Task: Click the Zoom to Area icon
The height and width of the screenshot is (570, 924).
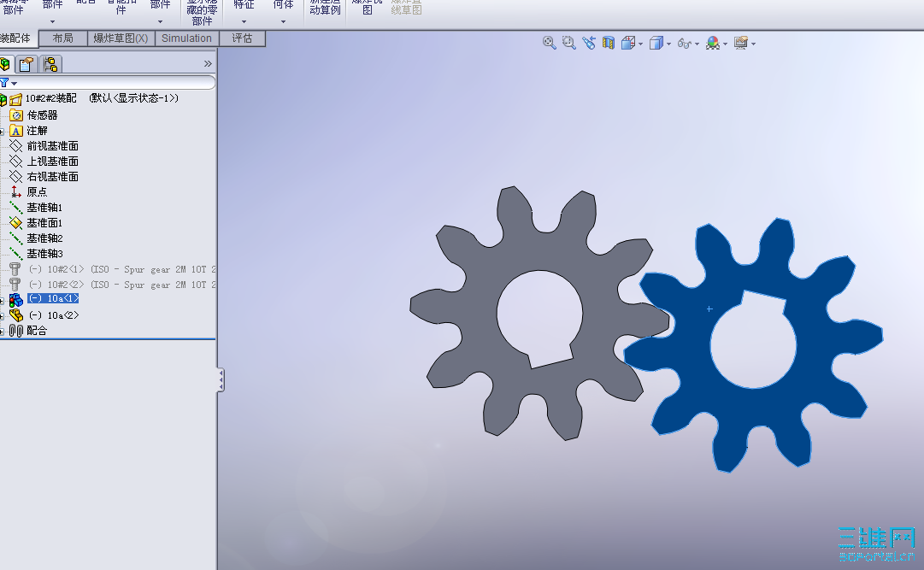Action: [x=568, y=43]
